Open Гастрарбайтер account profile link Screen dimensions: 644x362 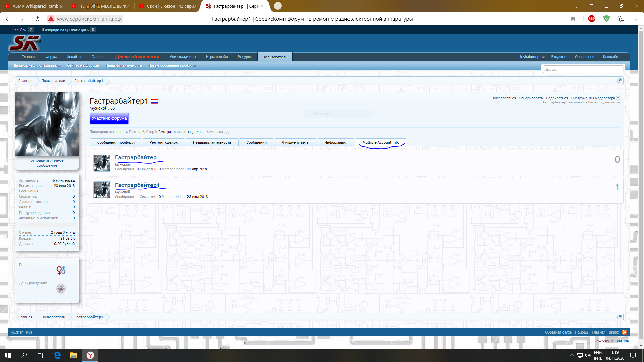coord(136,157)
